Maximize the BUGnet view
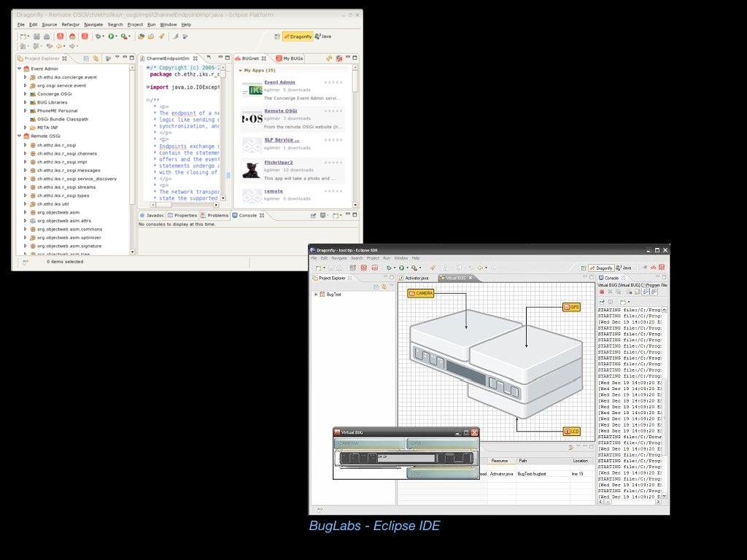 (355, 58)
